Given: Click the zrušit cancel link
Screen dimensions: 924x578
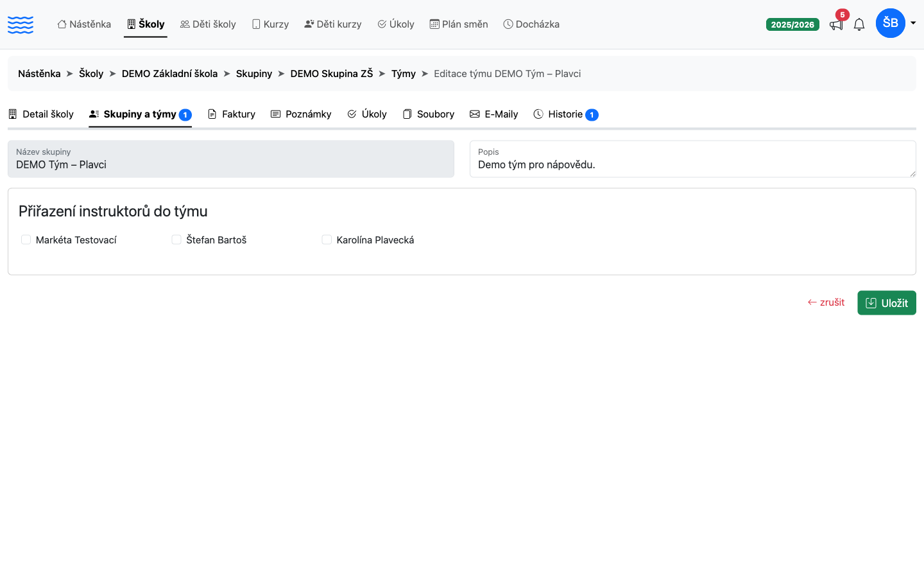Looking at the screenshot, I should pyautogui.click(x=826, y=302).
